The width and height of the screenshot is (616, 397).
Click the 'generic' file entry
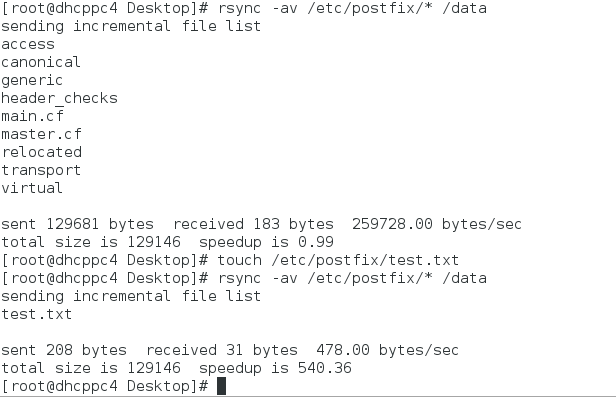tap(32, 81)
